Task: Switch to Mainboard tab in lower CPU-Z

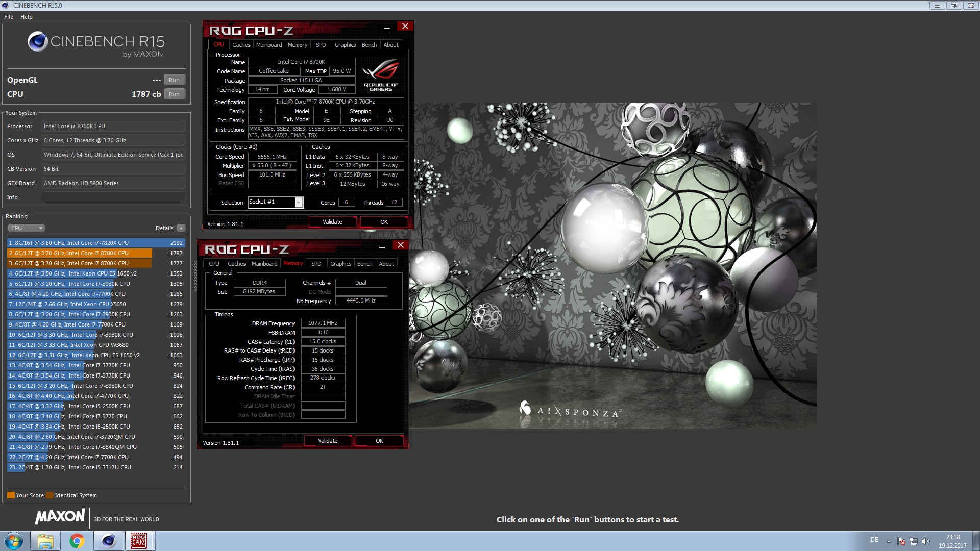Action: coord(264,264)
